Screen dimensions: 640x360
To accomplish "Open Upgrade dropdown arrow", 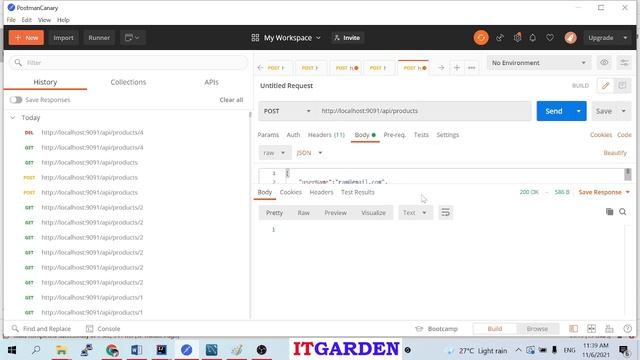I will (625, 38).
